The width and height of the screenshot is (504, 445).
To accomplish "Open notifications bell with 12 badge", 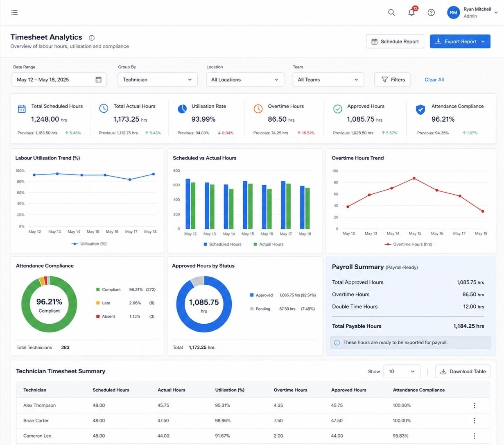I will pyautogui.click(x=412, y=12).
